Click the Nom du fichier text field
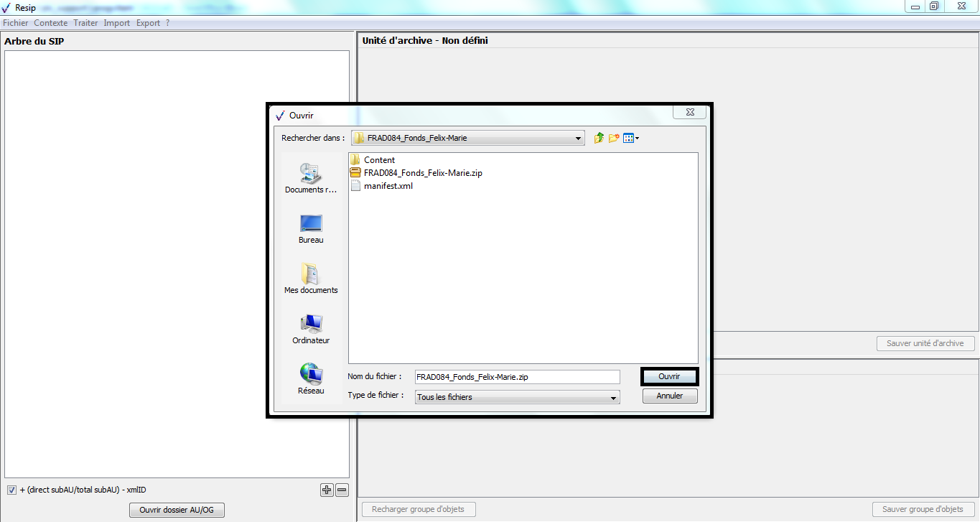This screenshot has width=980, height=522. pos(517,377)
